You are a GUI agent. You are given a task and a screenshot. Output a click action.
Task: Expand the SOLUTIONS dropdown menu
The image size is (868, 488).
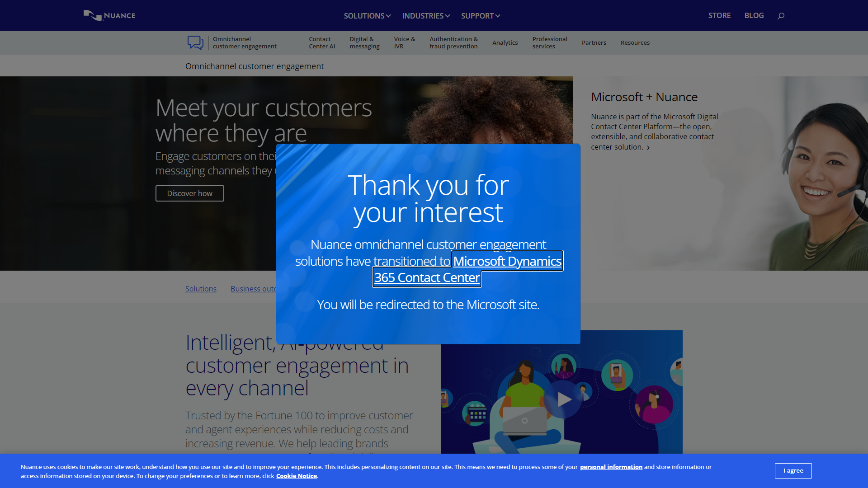[367, 15]
